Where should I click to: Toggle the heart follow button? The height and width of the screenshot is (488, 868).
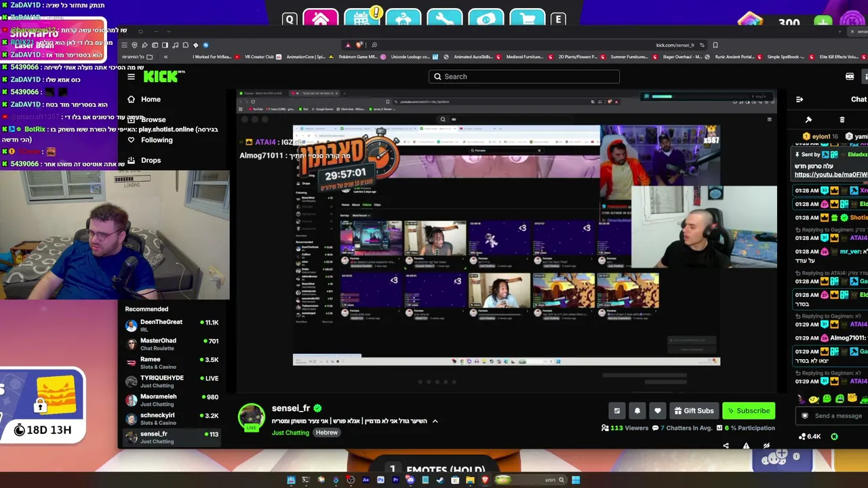pyautogui.click(x=657, y=411)
